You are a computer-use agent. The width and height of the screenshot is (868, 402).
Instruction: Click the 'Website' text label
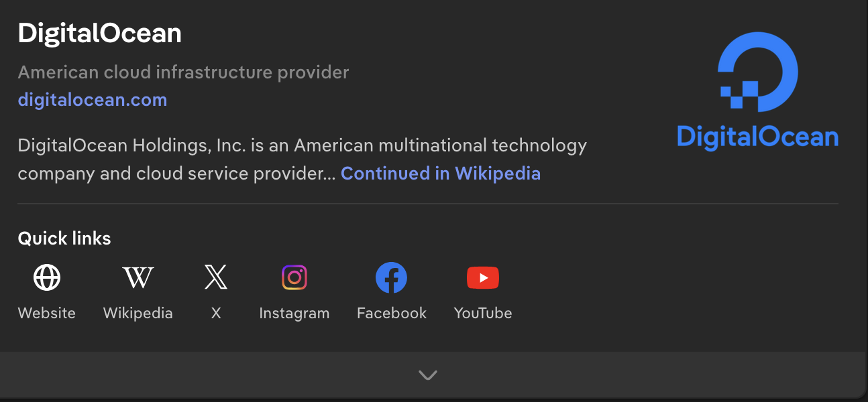click(x=47, y=313)
